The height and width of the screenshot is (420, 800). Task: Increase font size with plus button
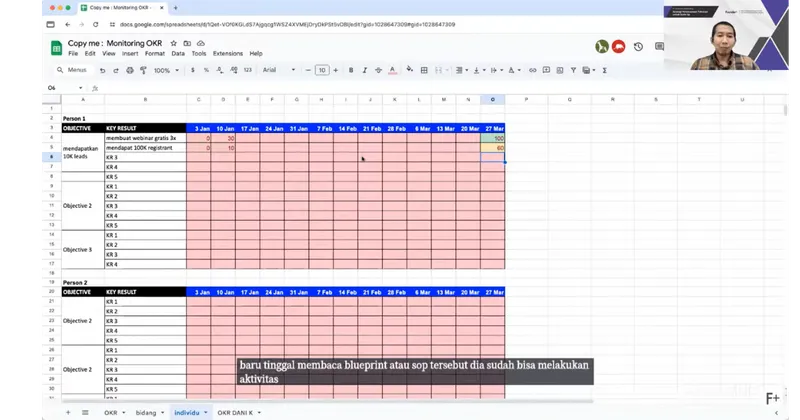[336, 70]
